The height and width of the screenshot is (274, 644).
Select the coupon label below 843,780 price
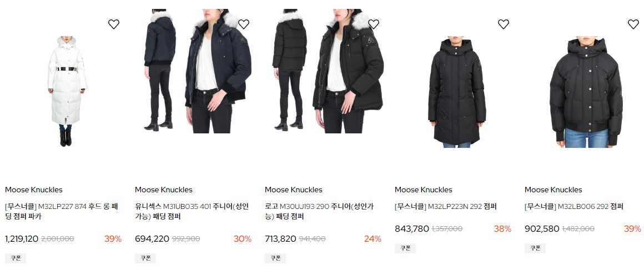click(x=405, y=248)
